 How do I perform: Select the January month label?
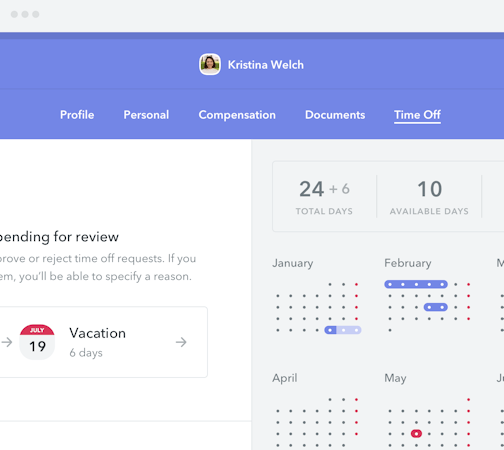click(293, 263)
